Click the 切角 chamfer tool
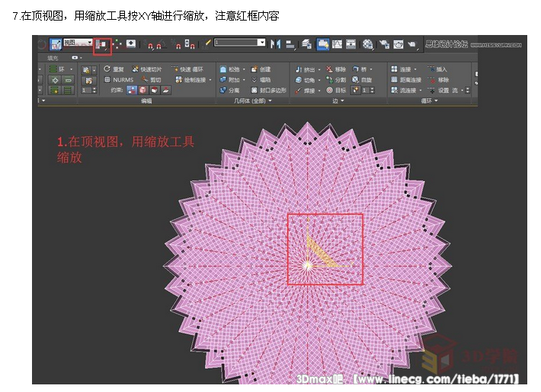This screenshot has width=541, height=392. click(305, 80)
